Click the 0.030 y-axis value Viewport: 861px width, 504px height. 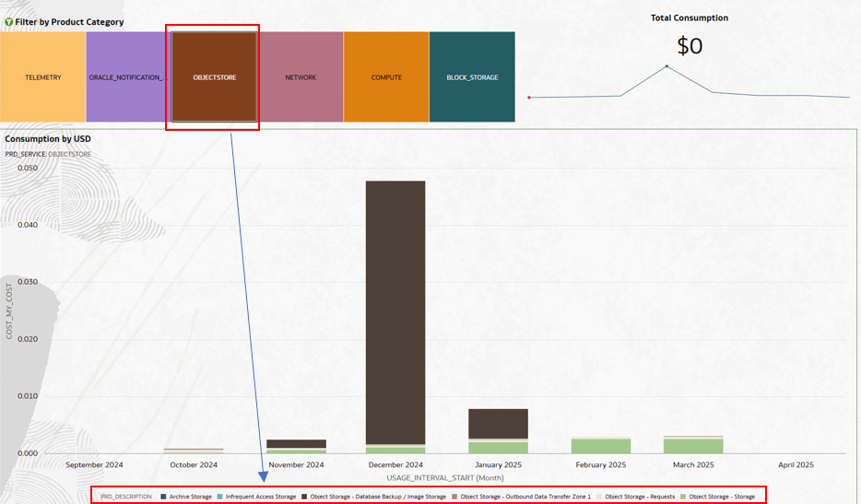pos(28,282)
